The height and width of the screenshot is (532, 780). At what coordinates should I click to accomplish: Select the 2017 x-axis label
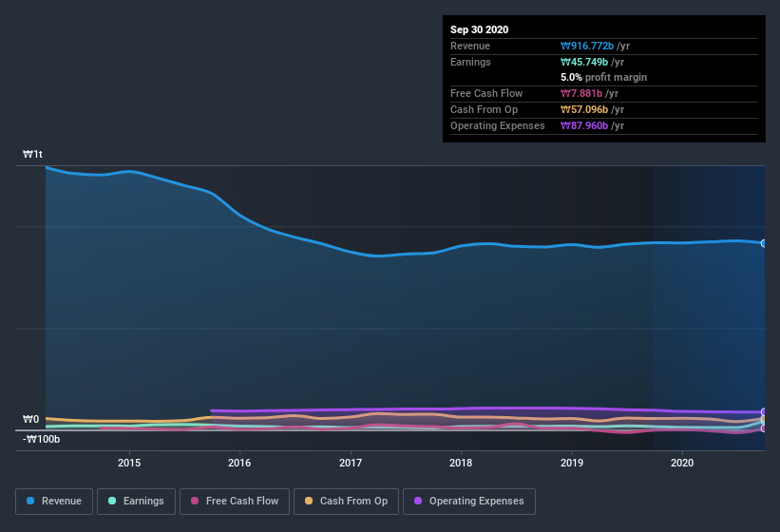351,463
